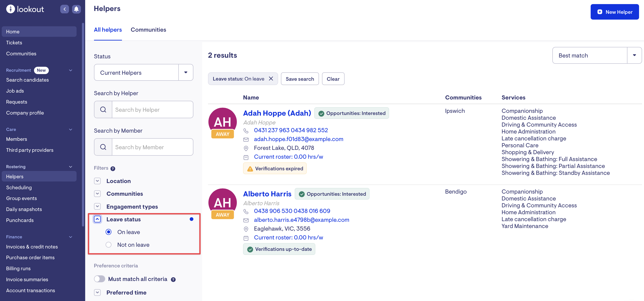The image size is (644, 301).
Task: Collapse sidebar with the back arrow icon
Action: (x=65, y=9)
